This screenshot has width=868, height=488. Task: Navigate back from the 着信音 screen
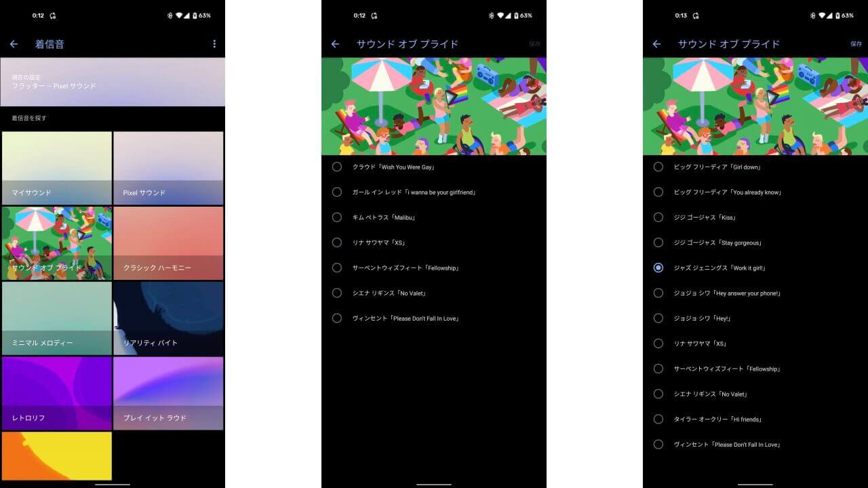(x=14, y=44)
